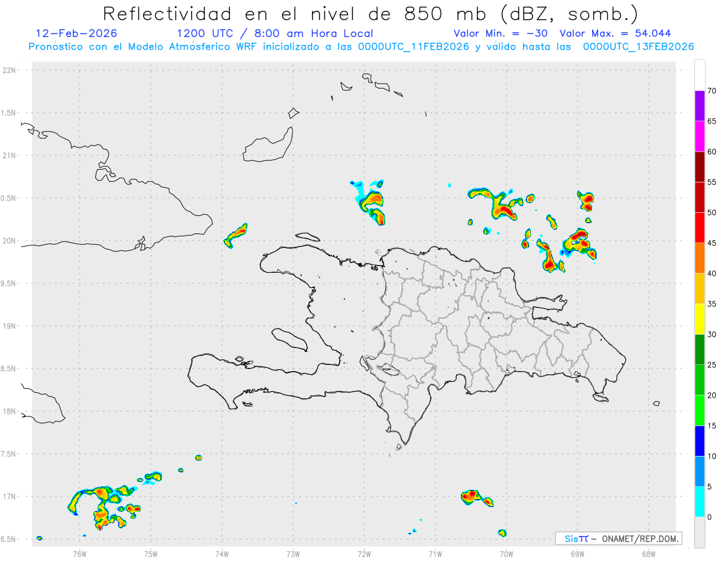Select the dark red 55-60 dBZ color band

pos(699,167)
